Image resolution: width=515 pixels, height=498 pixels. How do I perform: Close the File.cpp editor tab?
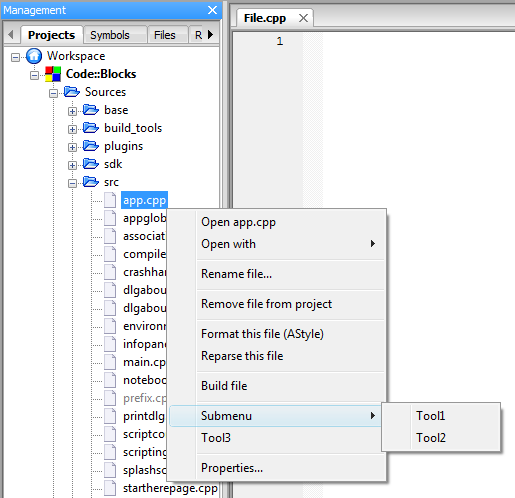point(303,18)
